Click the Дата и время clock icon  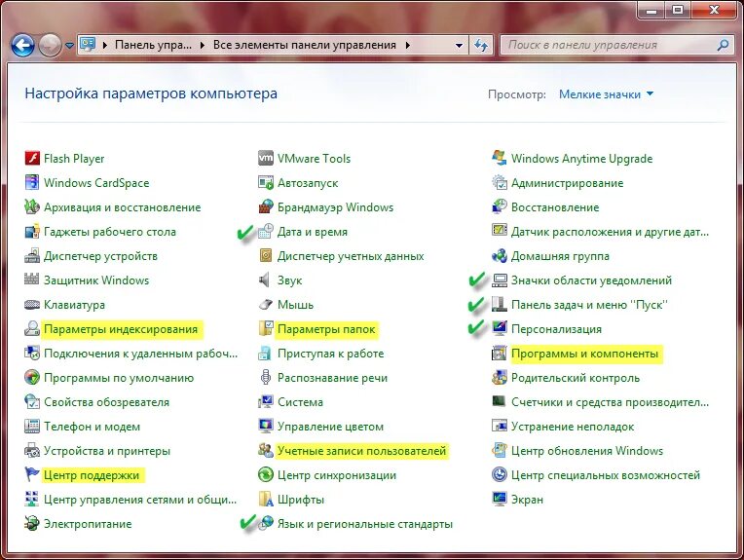click(266, 231)
